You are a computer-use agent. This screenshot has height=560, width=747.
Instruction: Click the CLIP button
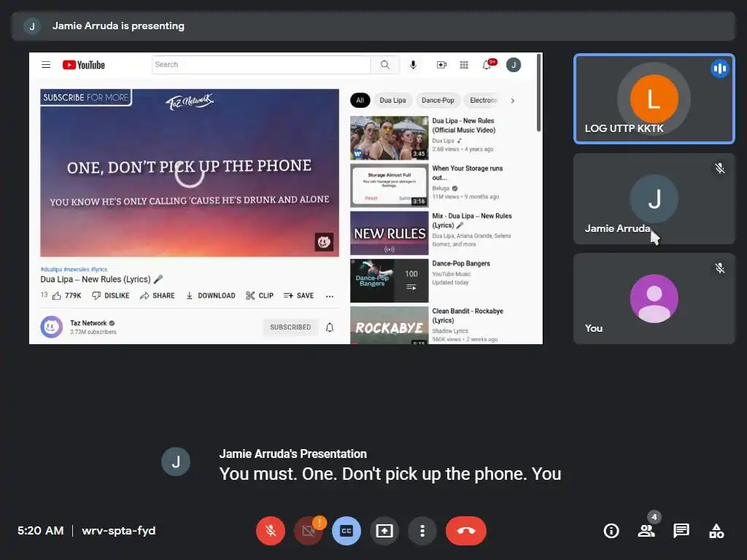click(260, 296)
